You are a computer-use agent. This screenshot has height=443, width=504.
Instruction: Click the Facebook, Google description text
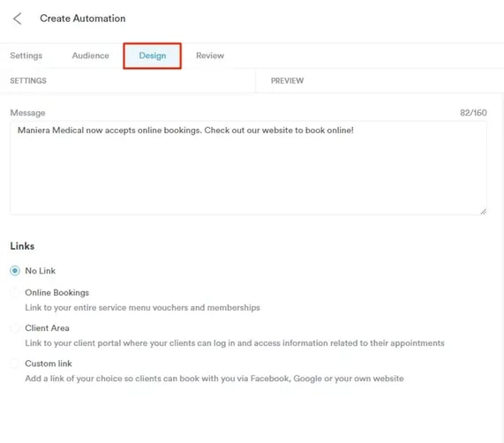pos(214,379)
